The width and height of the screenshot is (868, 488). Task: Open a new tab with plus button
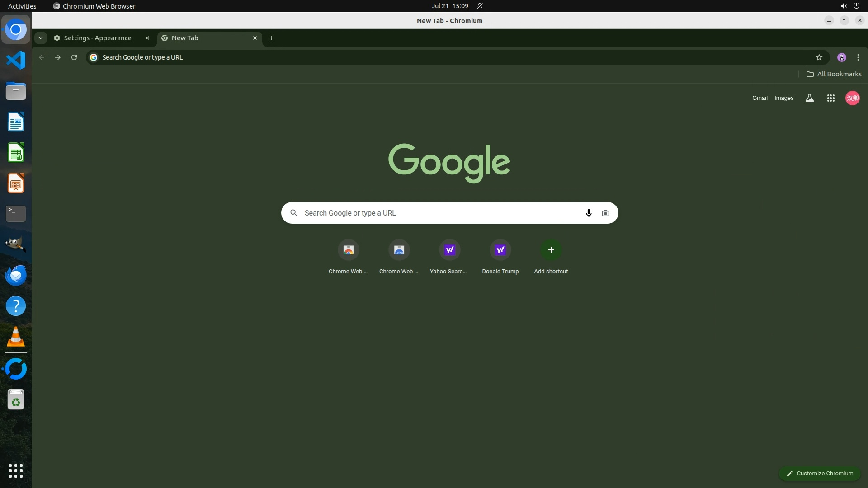click(x=271, y=38)
